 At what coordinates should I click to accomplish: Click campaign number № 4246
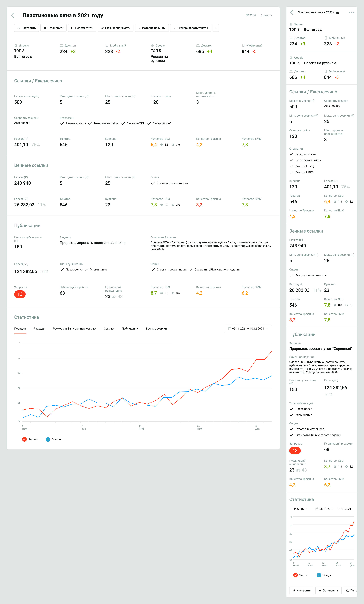(x=251, y=15)
